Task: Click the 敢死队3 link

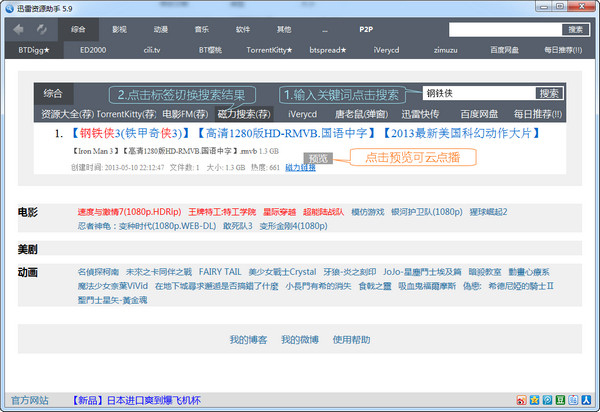Action: tap(238, 226)
